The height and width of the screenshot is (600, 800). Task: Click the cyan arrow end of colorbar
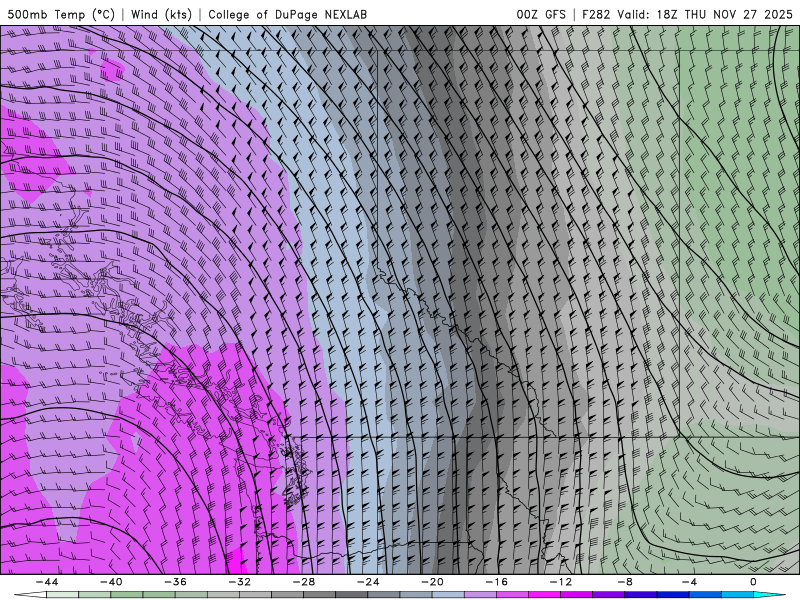coord(771,595)
